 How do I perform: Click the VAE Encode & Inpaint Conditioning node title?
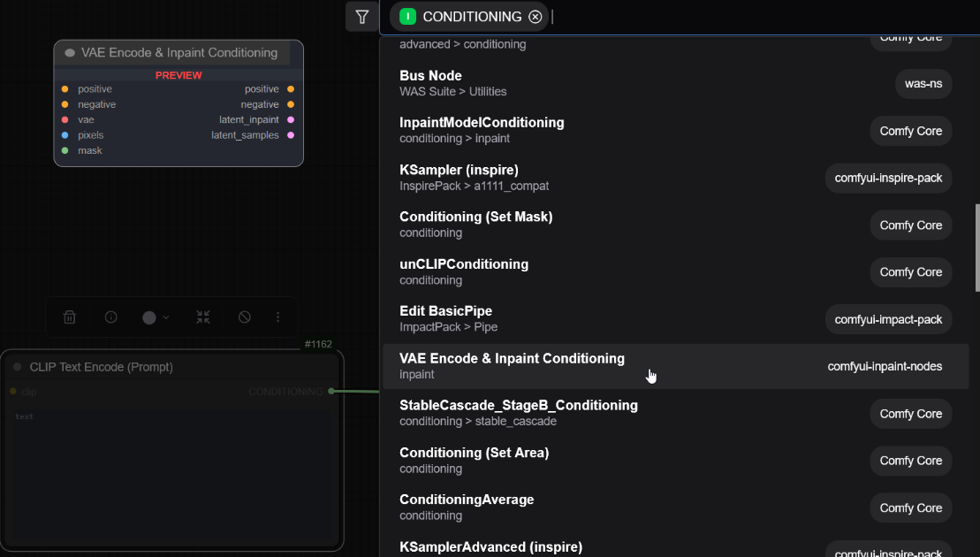click(x=179, y=53)
